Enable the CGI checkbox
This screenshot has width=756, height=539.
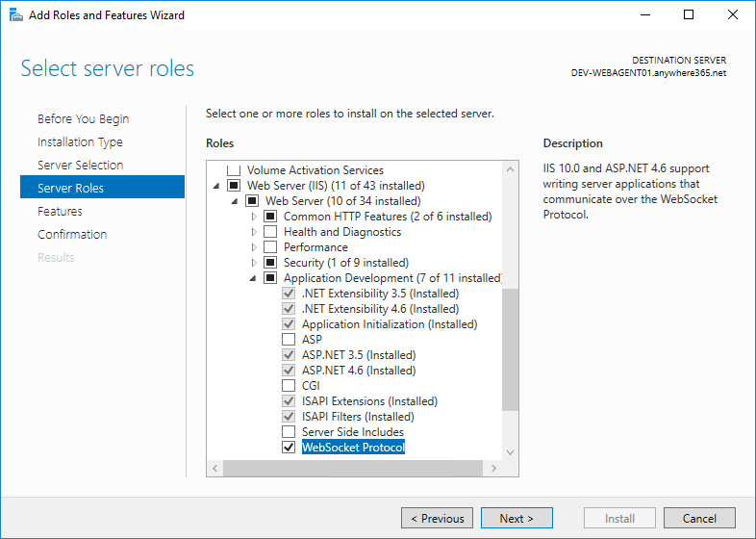289,386
